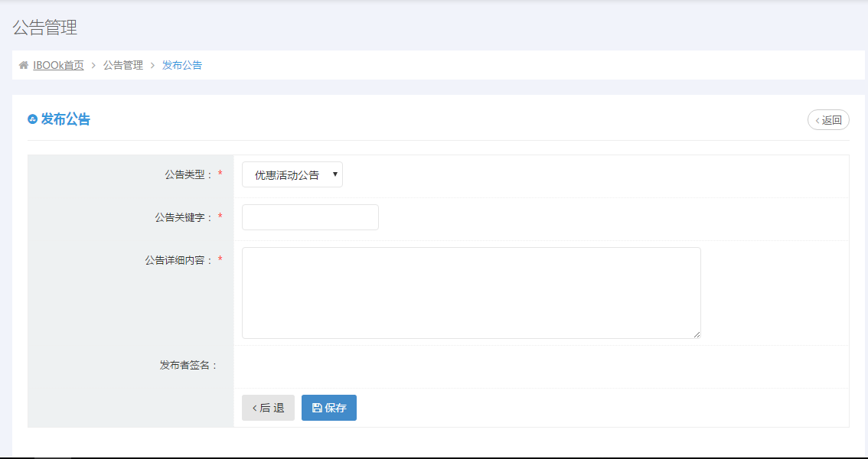
Task: Click the 发布公告 section heading
Action: click(x=65, y=119)
